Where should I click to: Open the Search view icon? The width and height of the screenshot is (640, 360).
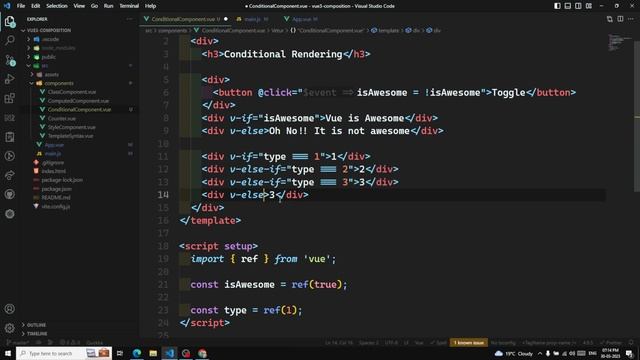coord(10,40)
